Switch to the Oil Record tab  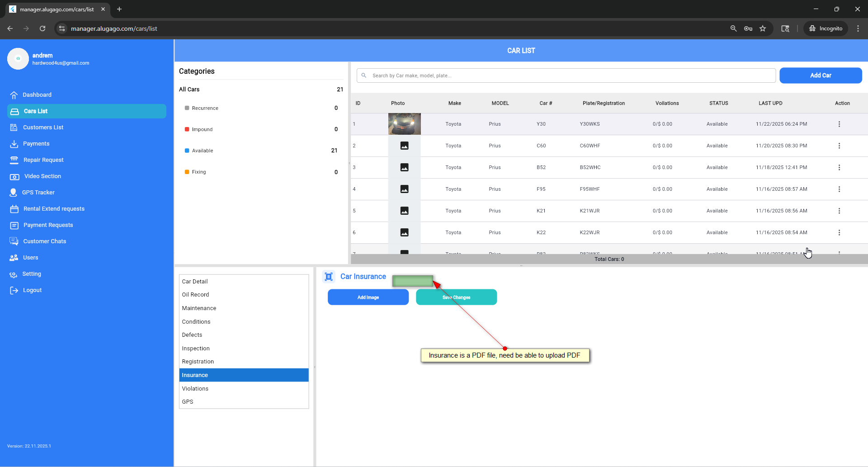[195, 295]
